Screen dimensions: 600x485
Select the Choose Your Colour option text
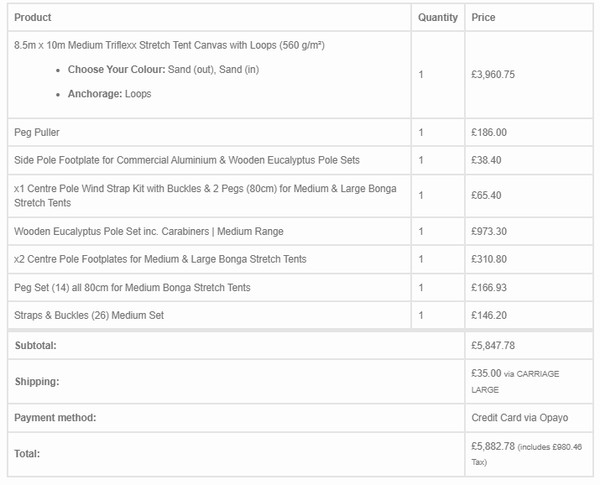click(163, 70)
